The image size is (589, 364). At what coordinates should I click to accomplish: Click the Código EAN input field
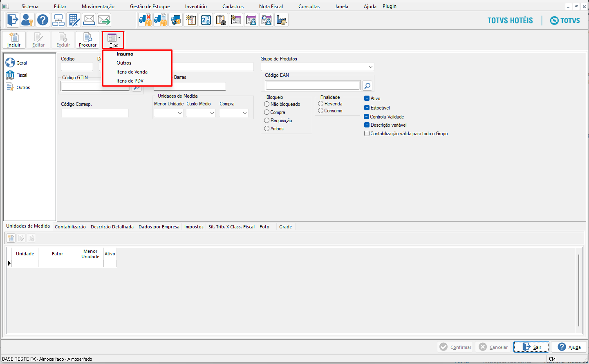pyautogui.click(x=313, y=85)
